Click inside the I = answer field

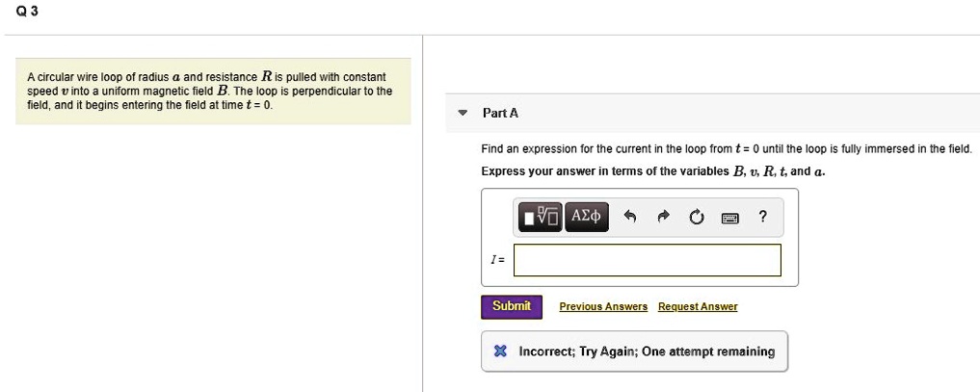click(x=647, y=260)
